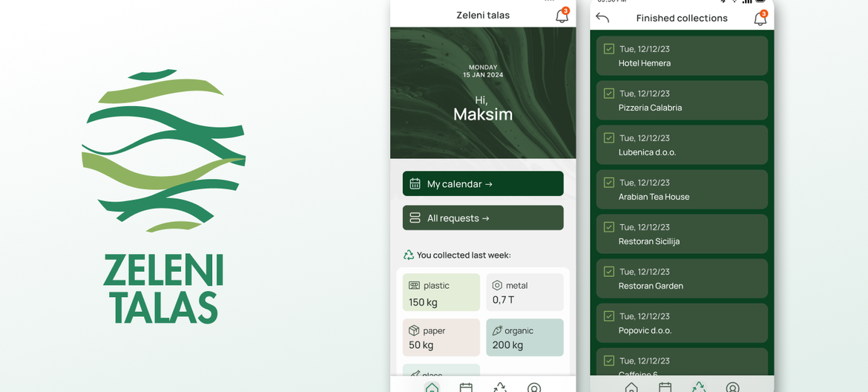Click the calendar icon in My calendar button
868x392 pixels.
click(415, 184)
